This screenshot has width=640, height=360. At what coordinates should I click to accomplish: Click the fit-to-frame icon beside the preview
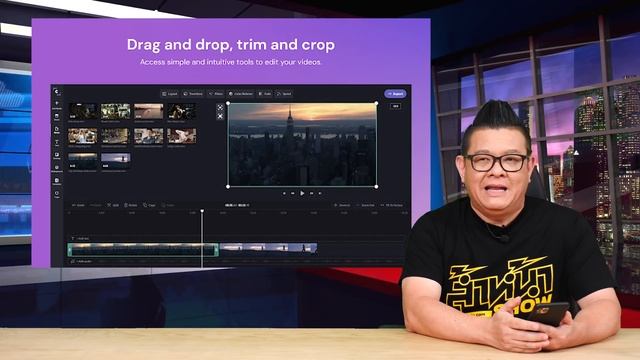[x=220, y=107]
